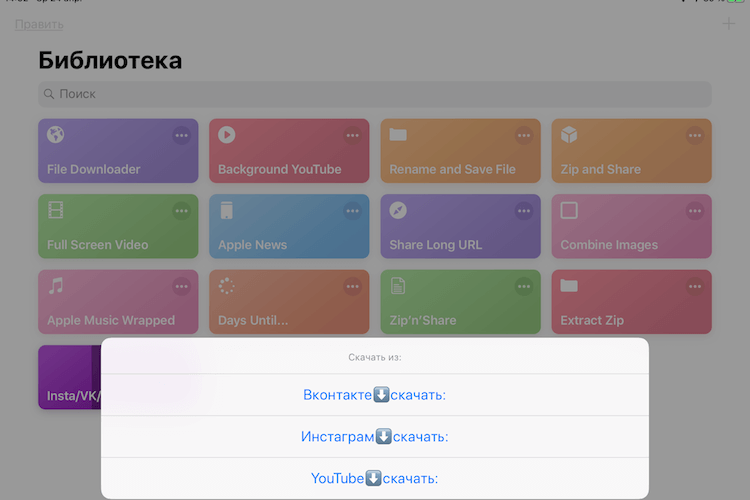This screenshot has width=750, height=500.
Task: Open Rename and Save File options
Action: pos(524,135)
